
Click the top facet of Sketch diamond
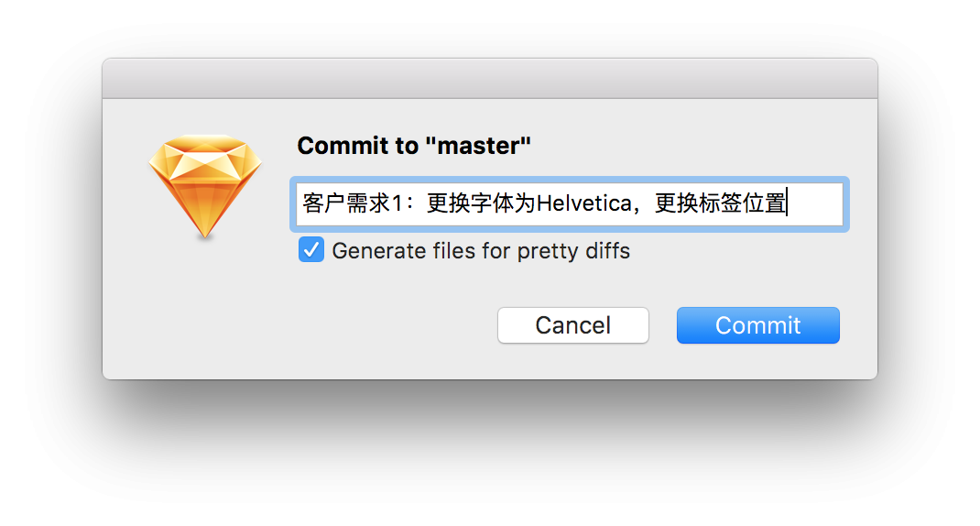(x=205, y=144)
